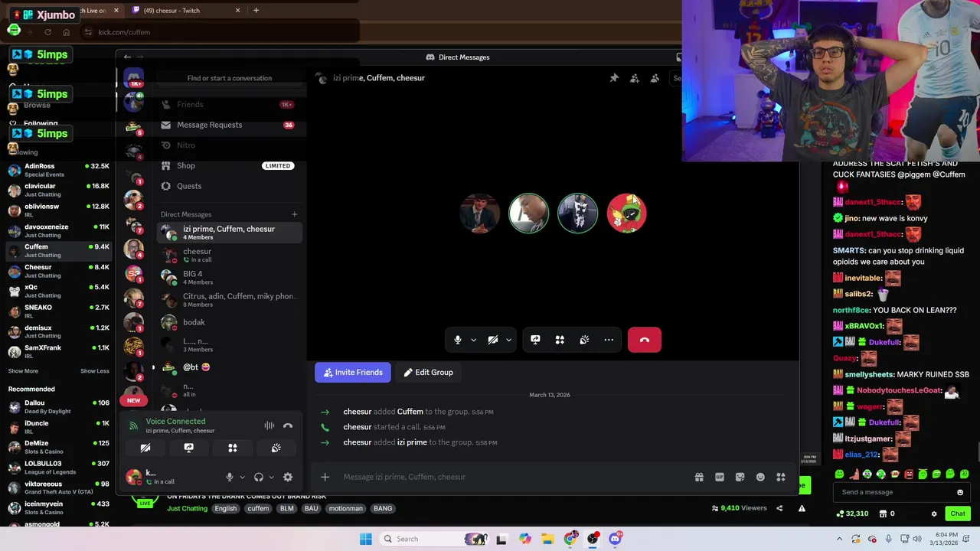Disconnect from voice in Voice Connected panel

[288, 425]
